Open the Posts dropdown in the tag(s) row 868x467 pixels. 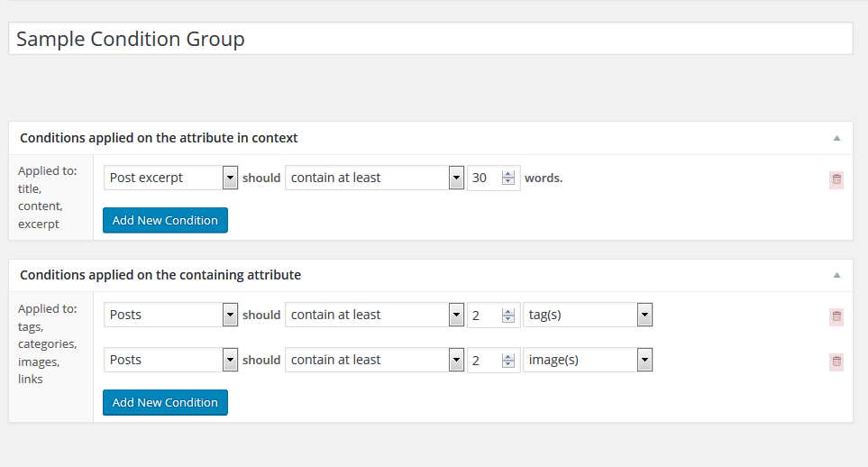pos(171,315)
